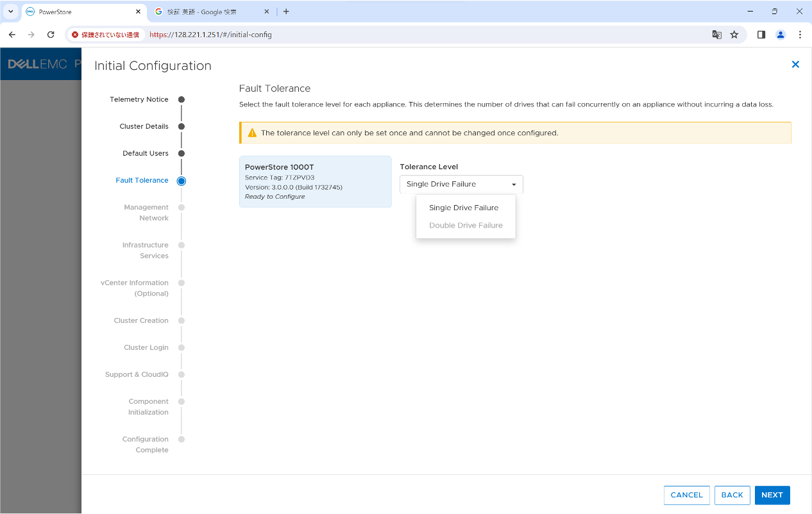812x514 pixels.
Task: Open the Tolerance Level dropdown
Action: (x=461, y=184)
